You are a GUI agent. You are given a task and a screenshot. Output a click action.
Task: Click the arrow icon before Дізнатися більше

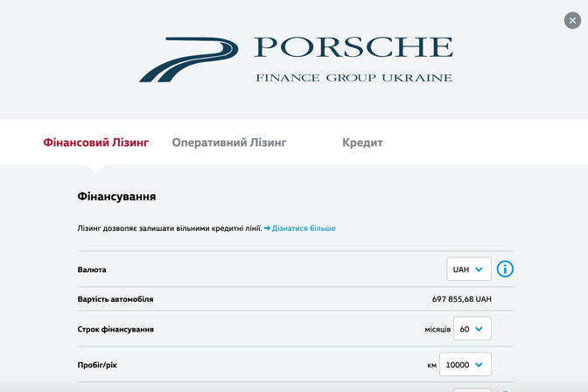click(268, 228)
